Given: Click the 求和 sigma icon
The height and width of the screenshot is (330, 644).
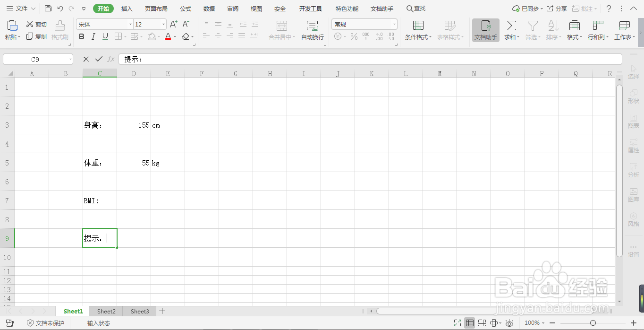Looking at the screenshot, I should coord(511,26).
